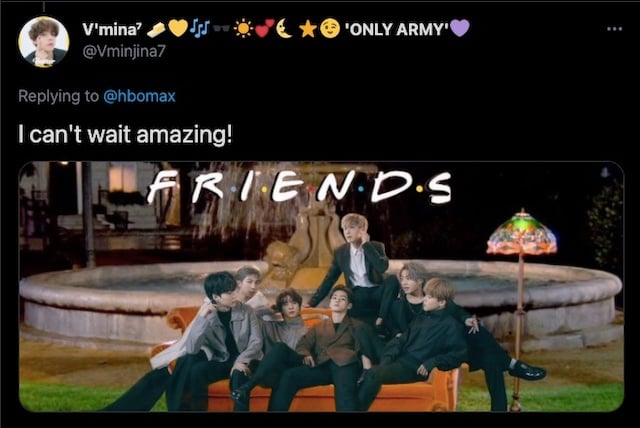This screenshot has width=640, height=428.
Task: Click the two red hearts emoji
Action: click(x=265, y=29)
